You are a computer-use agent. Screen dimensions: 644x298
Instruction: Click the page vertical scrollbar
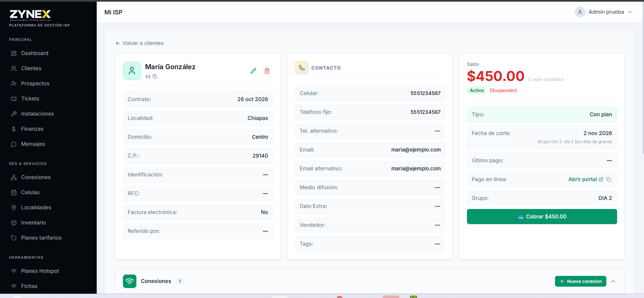642,77
